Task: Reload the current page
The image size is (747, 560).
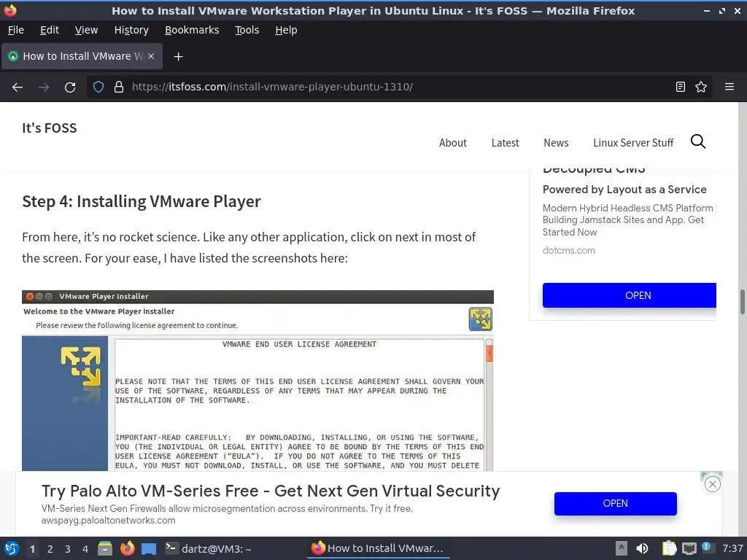Action: click(x=70, y=87)
